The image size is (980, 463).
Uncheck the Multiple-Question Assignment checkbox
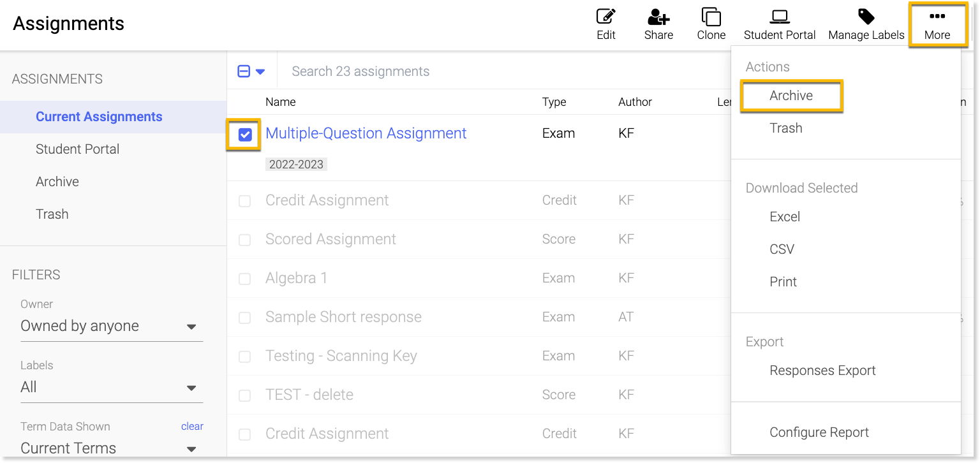point(243,134)
